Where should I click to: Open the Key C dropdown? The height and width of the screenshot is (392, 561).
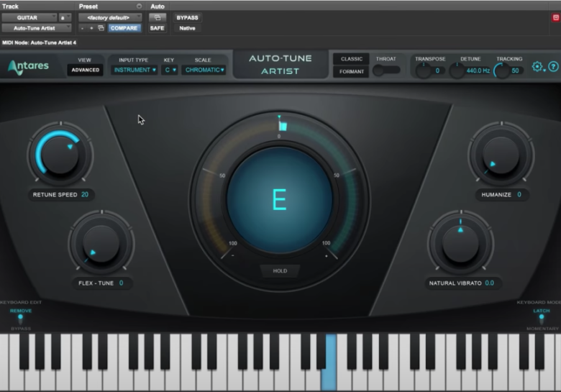click(x=170, y=70)
